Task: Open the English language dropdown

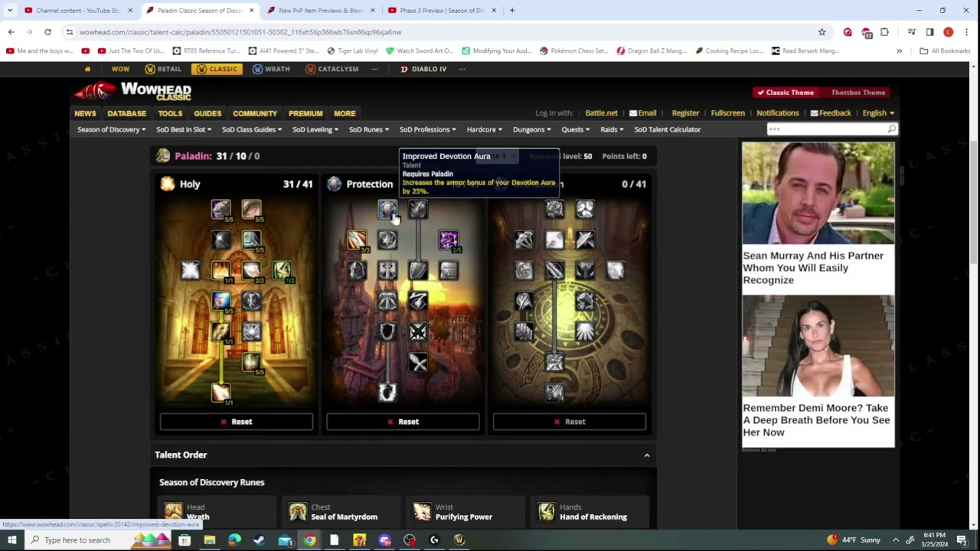Action: point(878,113)
